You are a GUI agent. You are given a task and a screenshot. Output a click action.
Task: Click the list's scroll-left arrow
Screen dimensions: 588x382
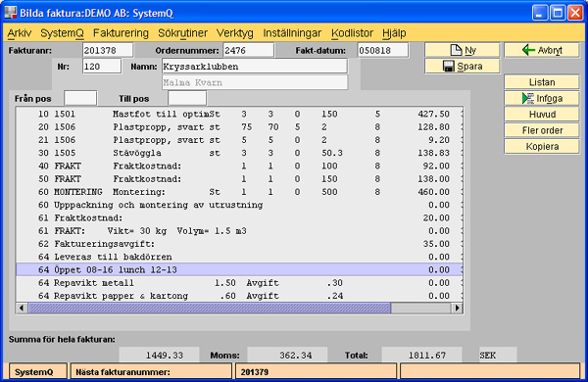pyautogui.click(x=22, y=309)
